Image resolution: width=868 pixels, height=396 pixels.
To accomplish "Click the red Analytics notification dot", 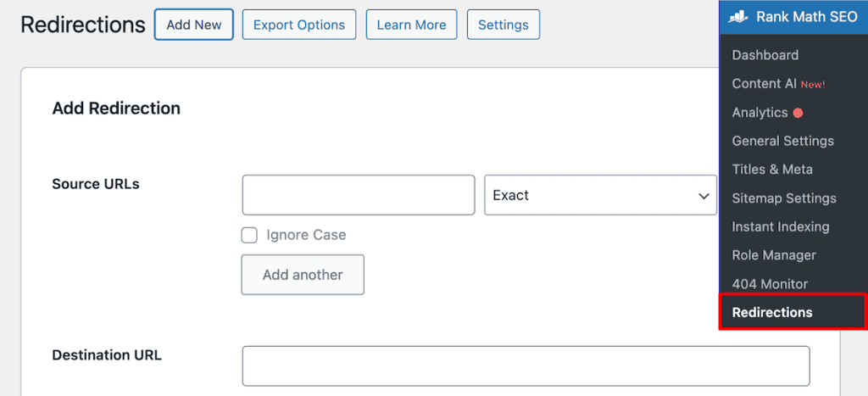I will click(798, 113).
